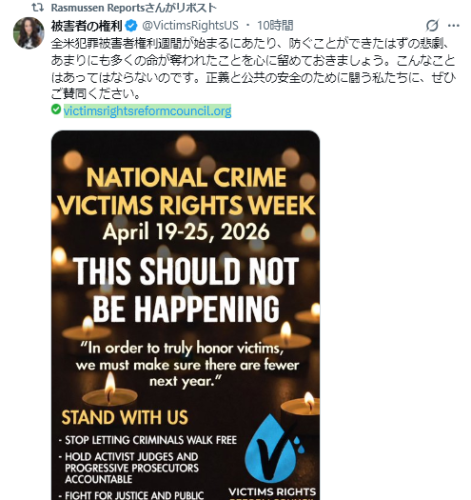Click the STOP LETTING CRIMINALS WALK FREE bullet line
Screen dimensions: 471x500
coord(148,440)
